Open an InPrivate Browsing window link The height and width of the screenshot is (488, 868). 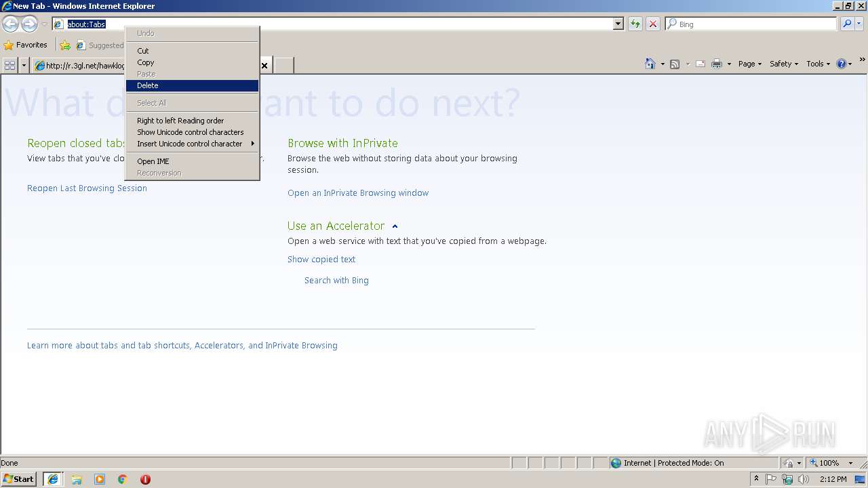coord(358,193)
